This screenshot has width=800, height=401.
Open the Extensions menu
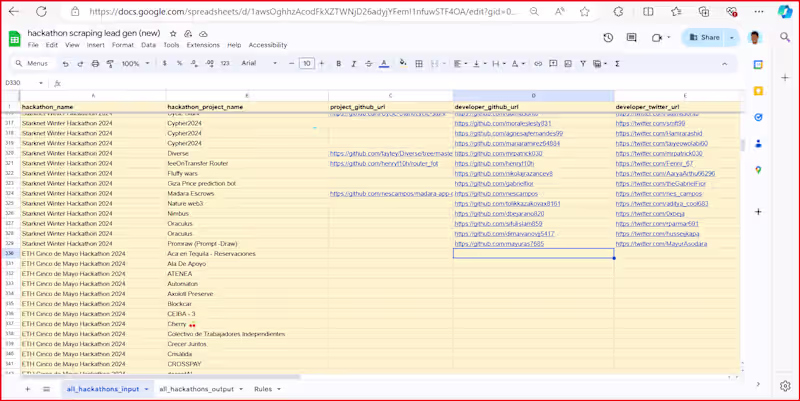coord(203,45)
